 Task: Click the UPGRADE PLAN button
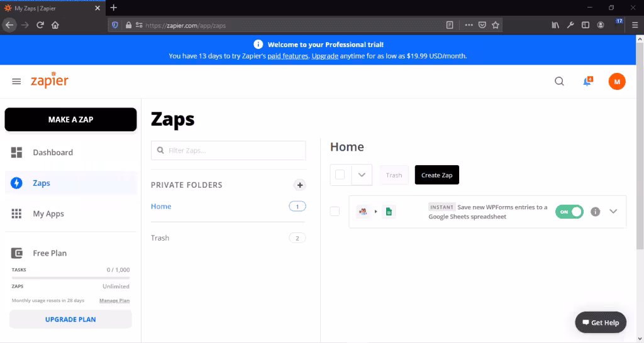70,319
